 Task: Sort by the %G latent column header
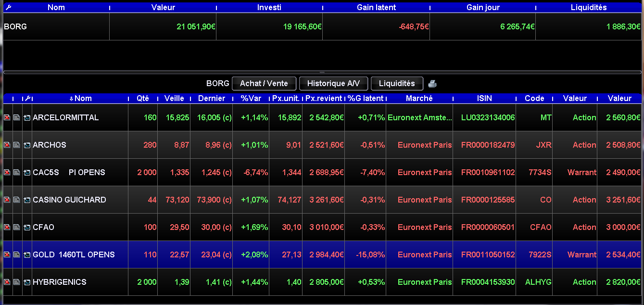click(366, 98)
